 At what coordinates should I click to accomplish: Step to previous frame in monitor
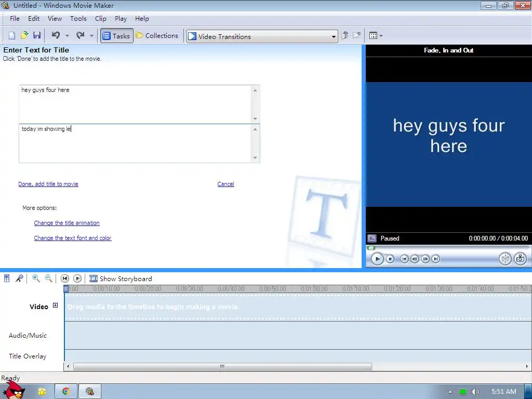click(415, 259)
